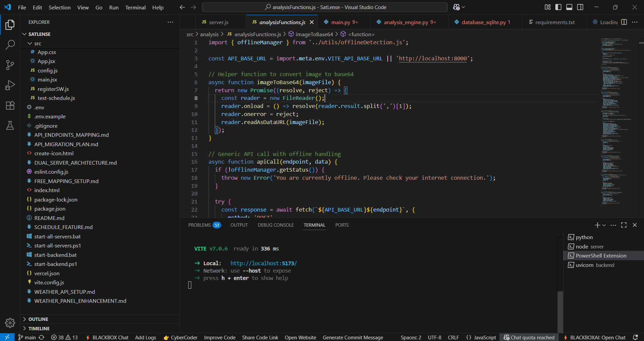Switch to the PROBLEMS panel tab
This screenshot has width=644, height=341.
click(x=199, y=225)
